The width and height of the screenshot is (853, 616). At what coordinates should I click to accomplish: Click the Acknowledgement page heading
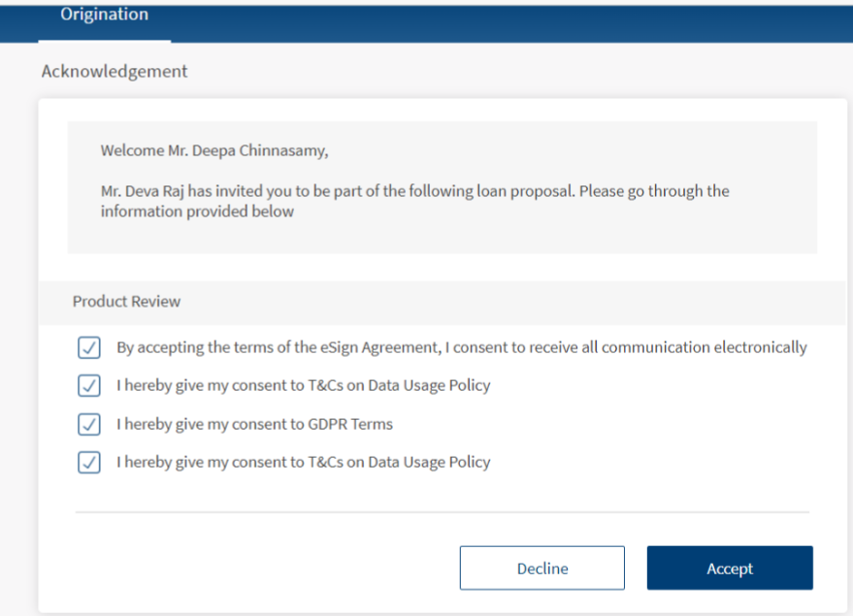pos(115,72)
